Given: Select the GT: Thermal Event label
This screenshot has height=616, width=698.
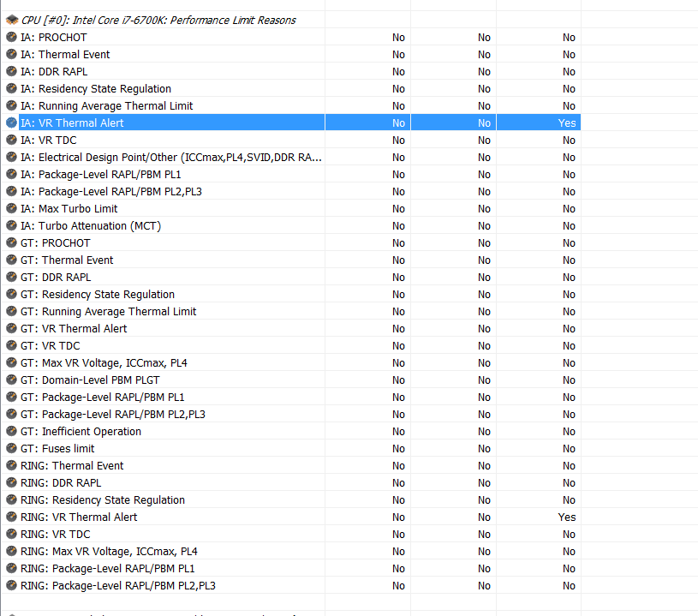Looking at the screenshot, I should point(67,260).
